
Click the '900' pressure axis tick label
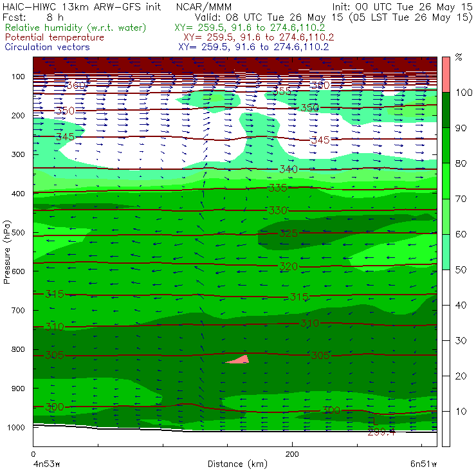point(18,389)
